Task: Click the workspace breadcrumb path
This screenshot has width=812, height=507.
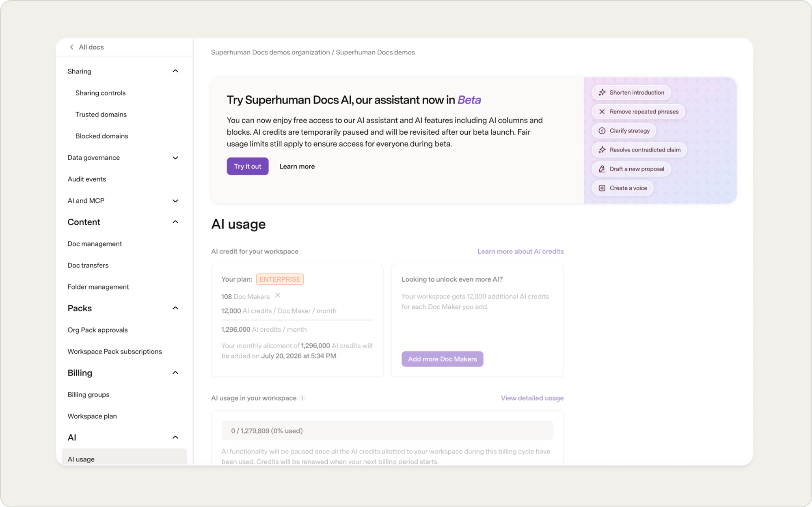Action: click(x=313, y=52)
